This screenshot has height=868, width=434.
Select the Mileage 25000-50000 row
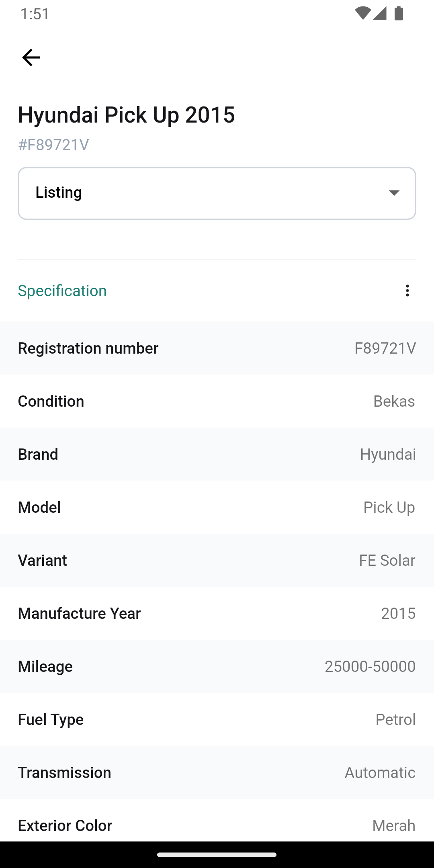tap(217, 666)
